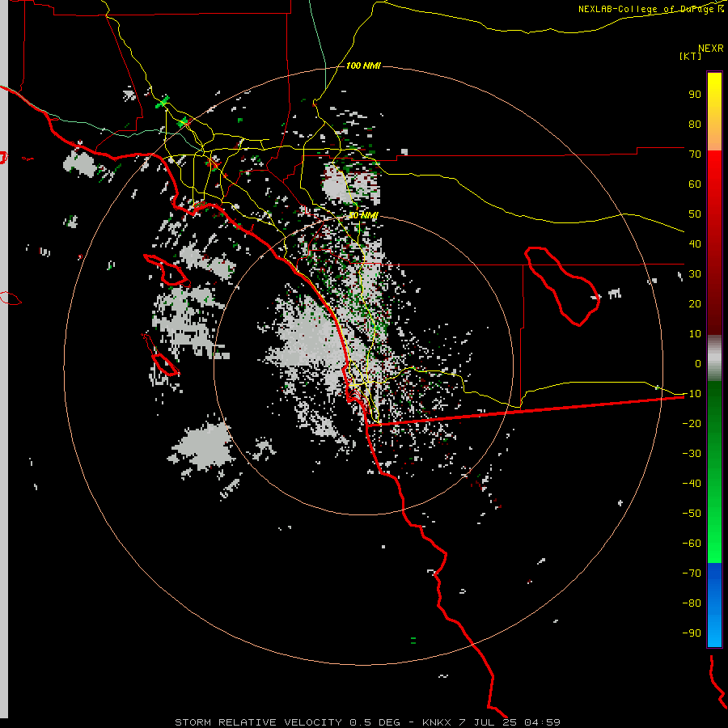Click the 50 NMI range ring label
Image resolution: width=728 pixels, height=728 pixels.
pyautogui.click(x=363, y=215)
